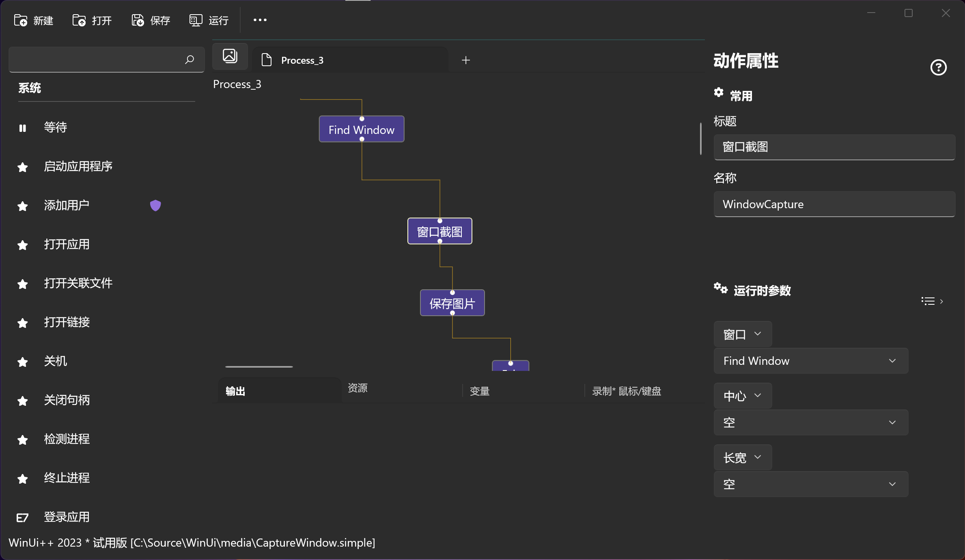Image resolution: width=965 pixels, height=560 pixels.
Task: Click the 打开 toolbar icon
Action: (x=78, y=20)
